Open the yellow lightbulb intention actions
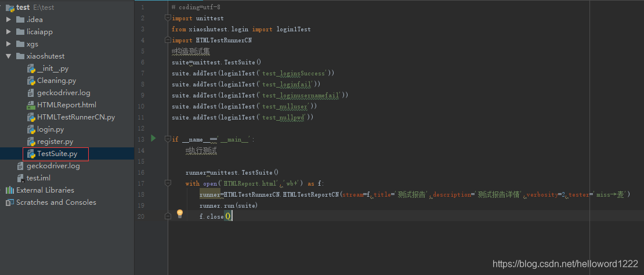The width and height of the screenshot is (644, 275). (x=179, y=214)
